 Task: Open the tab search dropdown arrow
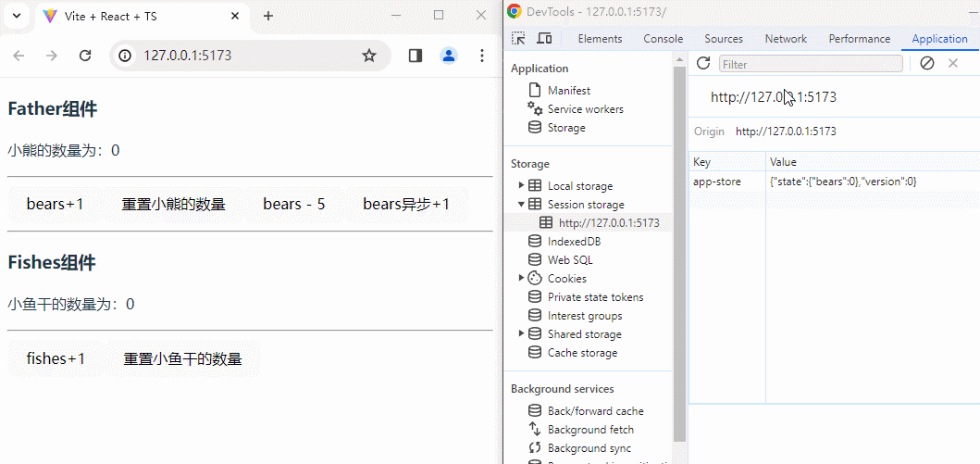click(17, 16)
